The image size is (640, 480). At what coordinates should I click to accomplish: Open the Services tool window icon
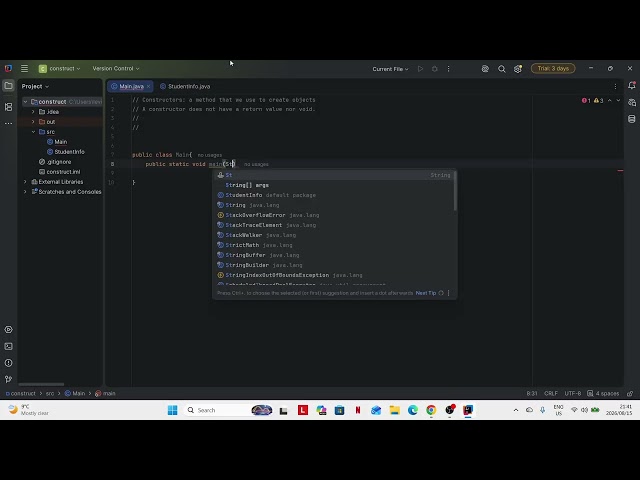click(x=8, y=329)
